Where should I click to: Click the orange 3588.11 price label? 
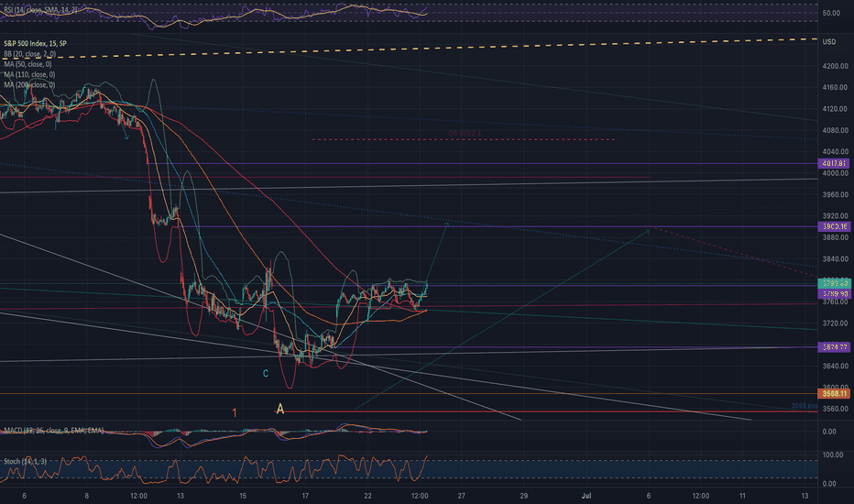click(x=834, y=393)
